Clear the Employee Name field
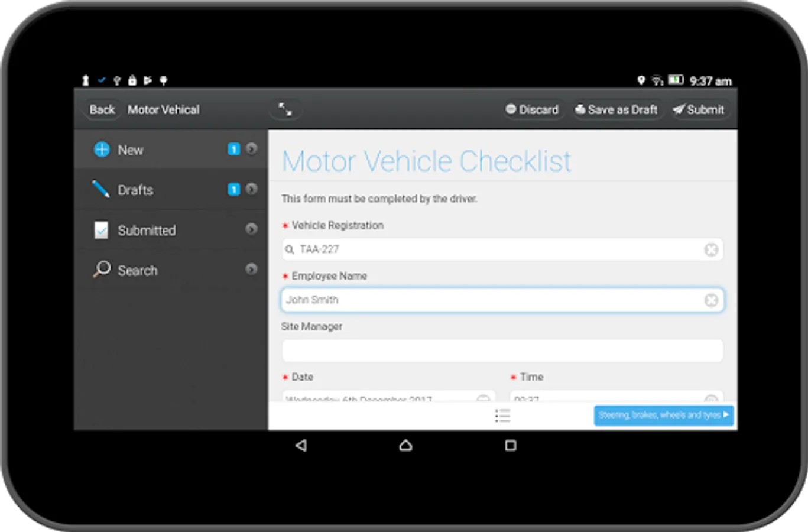This screenshot has height=532, width=808. point(711,300)
